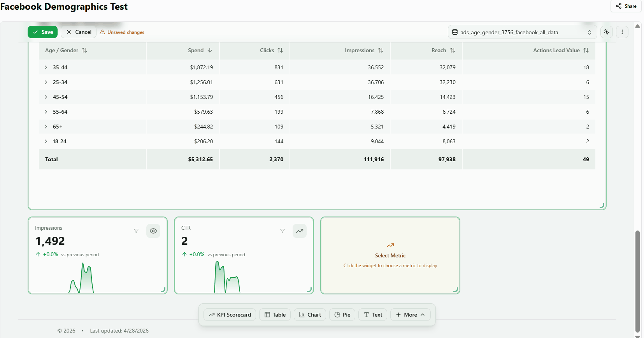Open the filter icon on CTR widget

click(x=283, y=231)
